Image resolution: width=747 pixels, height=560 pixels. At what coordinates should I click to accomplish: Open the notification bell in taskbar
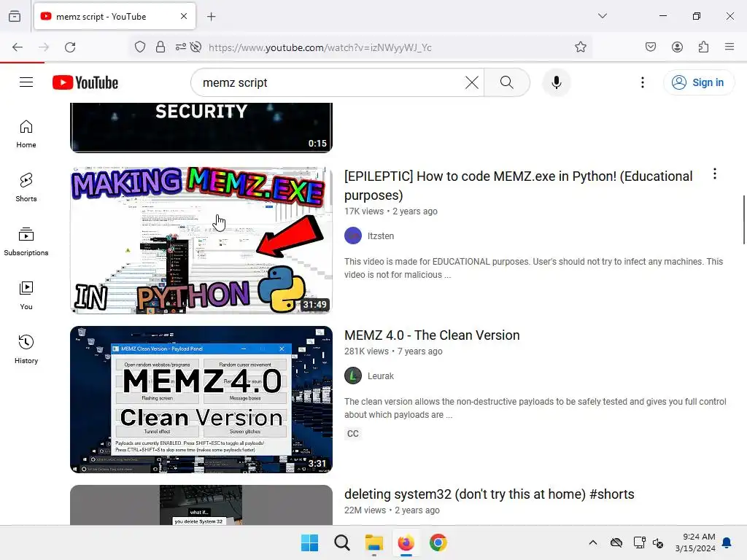point(727,542)
